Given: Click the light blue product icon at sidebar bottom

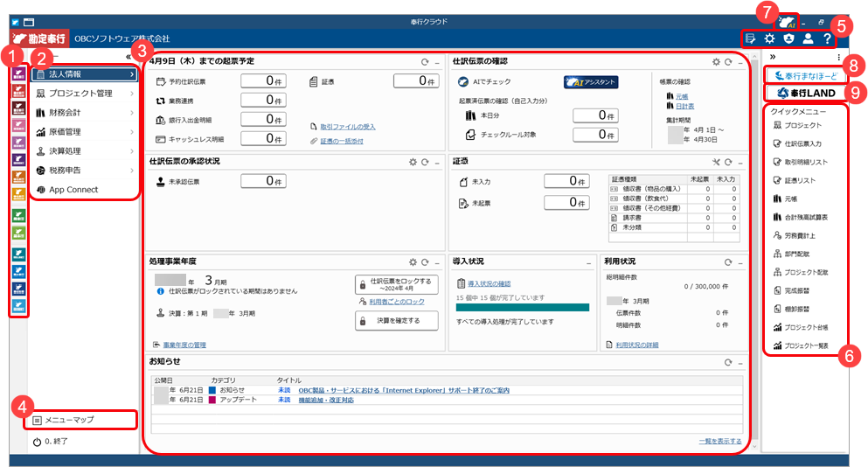Looking at the screenshot, I should (19, 306).
